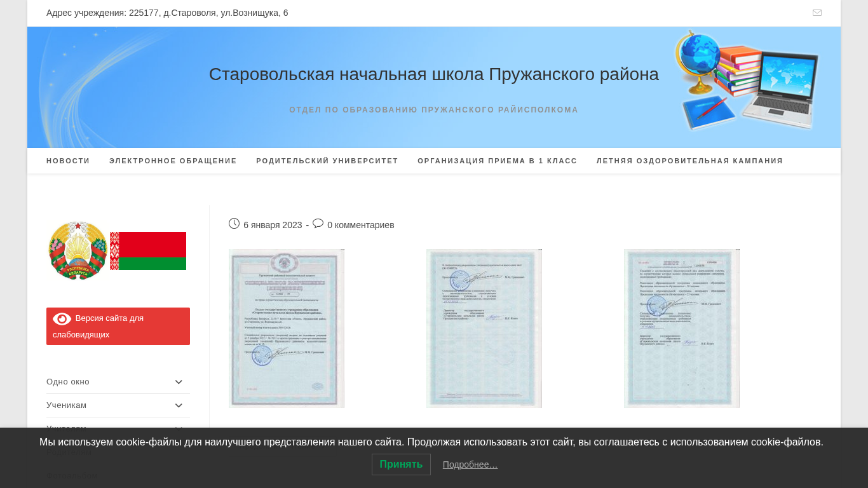Click the clock icon by the date
This screenshot has height=488, width=868.
point(234,224)
